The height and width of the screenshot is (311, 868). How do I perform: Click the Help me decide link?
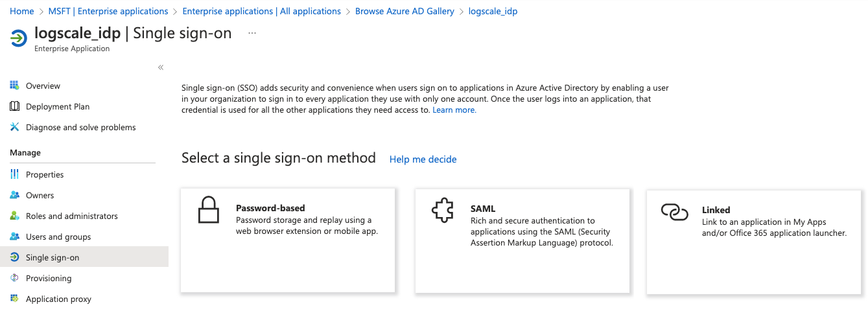(423, 159)
